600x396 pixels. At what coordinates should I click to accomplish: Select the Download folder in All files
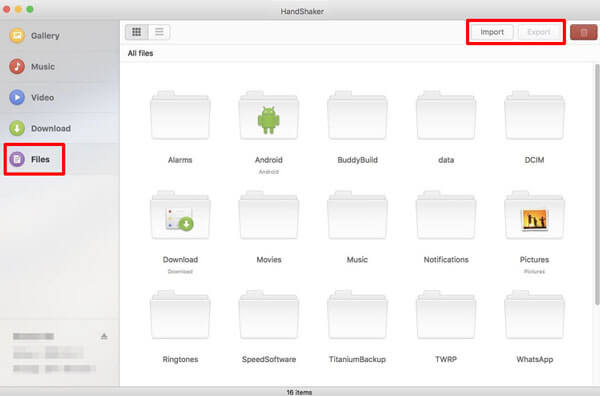(180, 215)
